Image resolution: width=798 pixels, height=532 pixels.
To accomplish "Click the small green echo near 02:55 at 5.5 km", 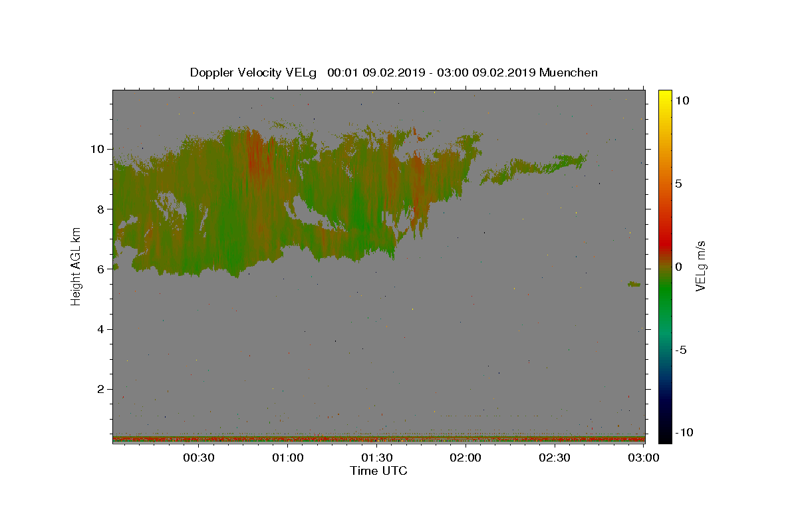I will pyautogui.click(x=634, y=284).
